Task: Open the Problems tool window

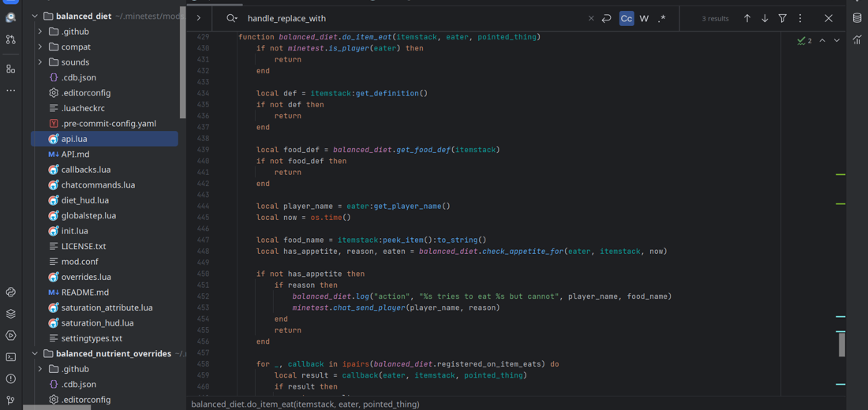Action: (10, 378)
